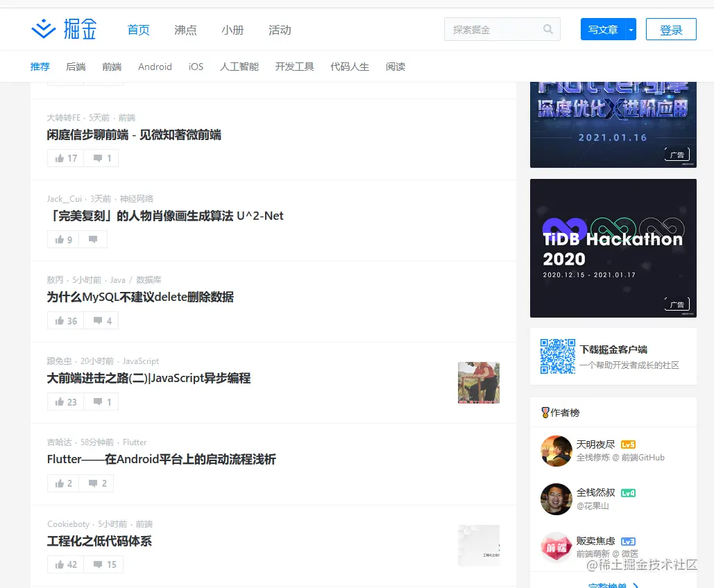Open 全栈然叔 author avatar
Screen dimensions: 714x588
556,499
